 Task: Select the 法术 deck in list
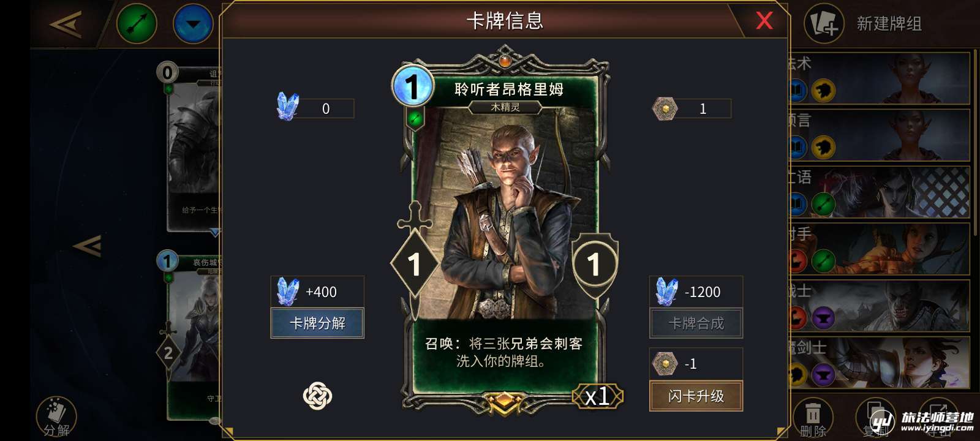point(880,78)
